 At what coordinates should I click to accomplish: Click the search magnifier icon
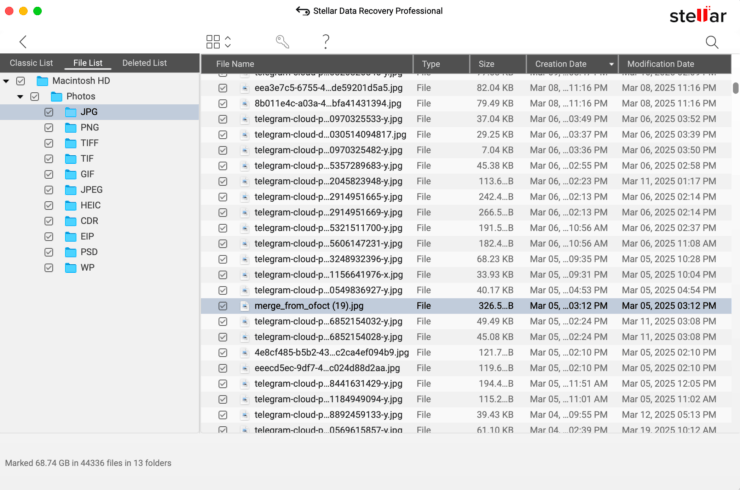click(x=712, y=42)
